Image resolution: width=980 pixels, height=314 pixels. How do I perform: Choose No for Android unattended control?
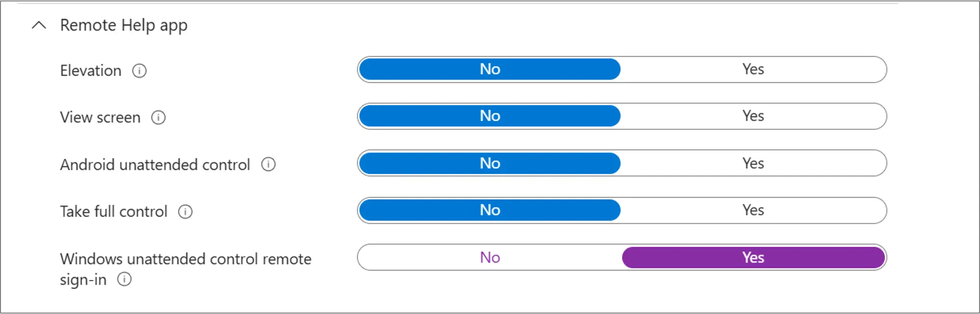pyautogui.click(x=490, y=163)
